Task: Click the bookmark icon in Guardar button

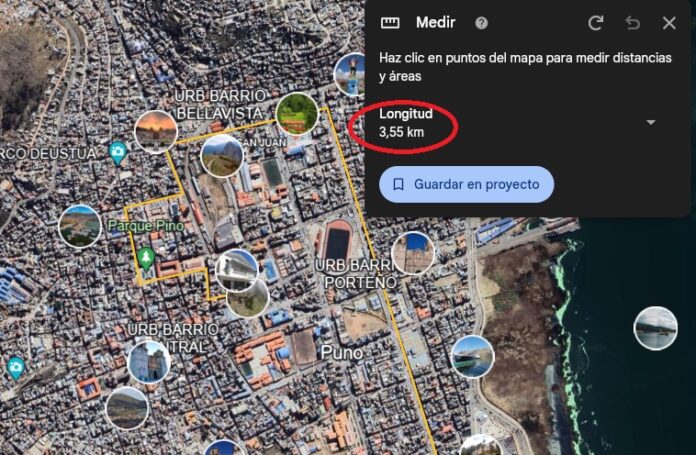Action: tap(399, 184)
